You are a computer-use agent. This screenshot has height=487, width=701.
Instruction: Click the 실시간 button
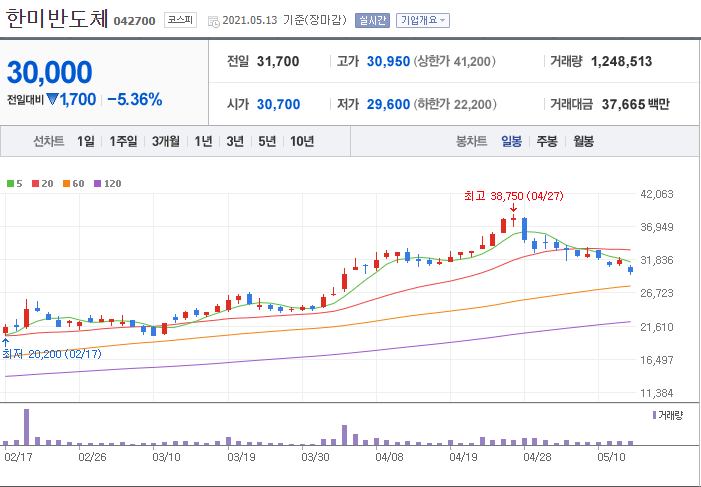372,21
